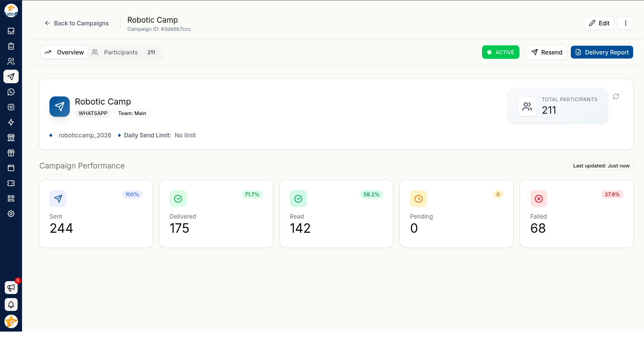Click the Resend button
The image size is (644, 339).
click(546, 52)
